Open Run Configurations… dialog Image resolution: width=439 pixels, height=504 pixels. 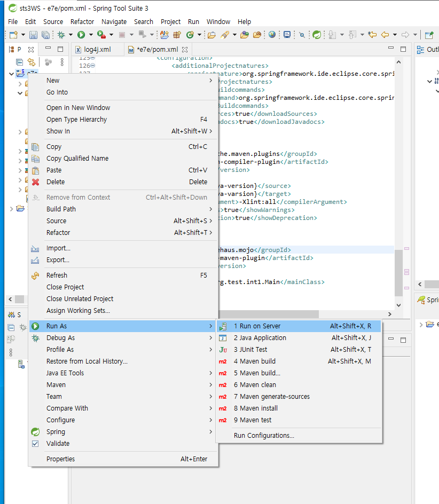(299, 436)
